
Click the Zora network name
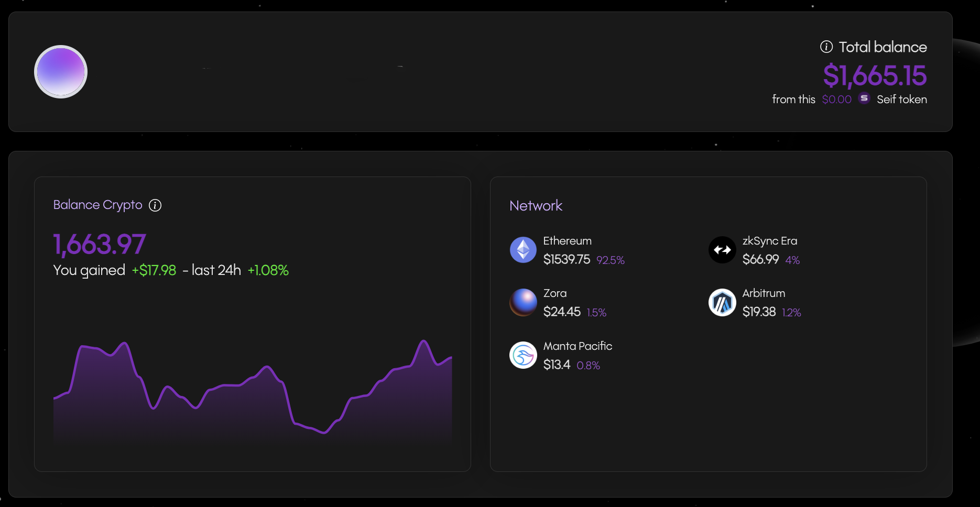tap(555, 293)
